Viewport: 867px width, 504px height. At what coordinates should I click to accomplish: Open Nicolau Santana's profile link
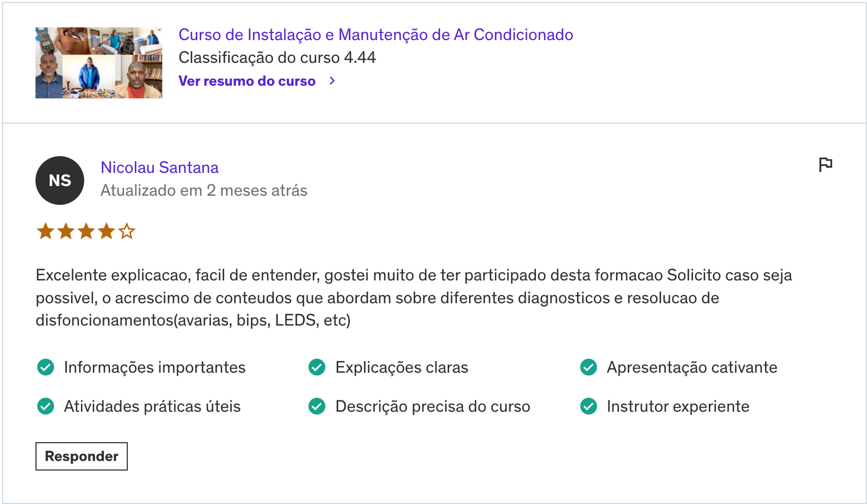point(160,167)
